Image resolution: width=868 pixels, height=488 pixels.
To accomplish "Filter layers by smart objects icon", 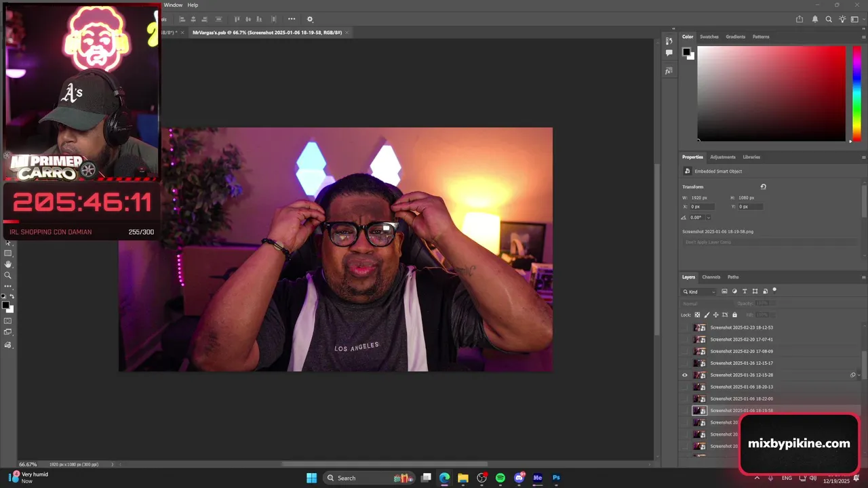I will (x=765, y=291).
